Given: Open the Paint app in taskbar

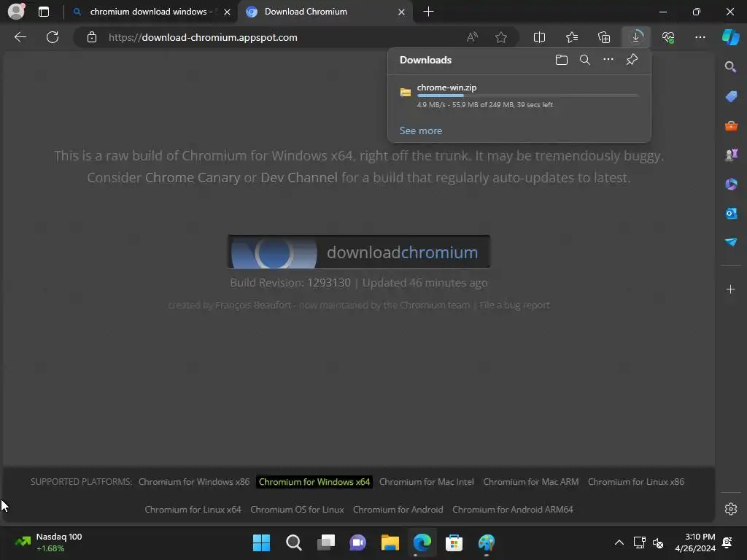Looking at the screenshot, I should 487,542.
